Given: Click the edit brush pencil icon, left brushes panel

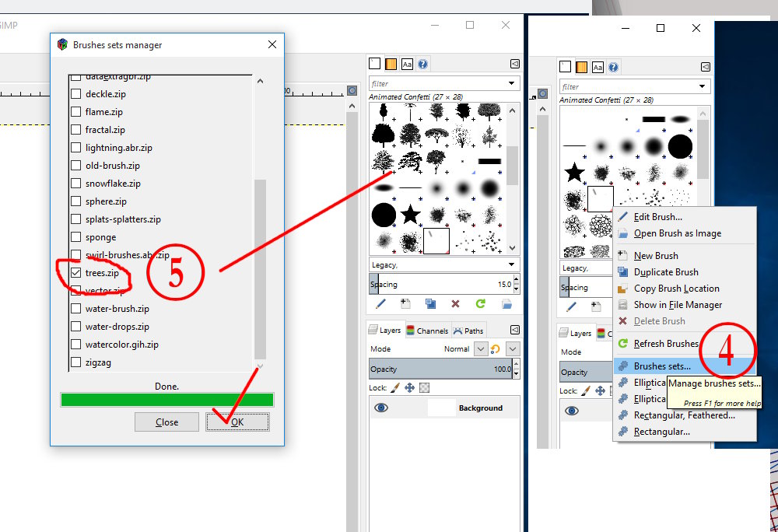Looking at the screenshot, I should (380, 304).
